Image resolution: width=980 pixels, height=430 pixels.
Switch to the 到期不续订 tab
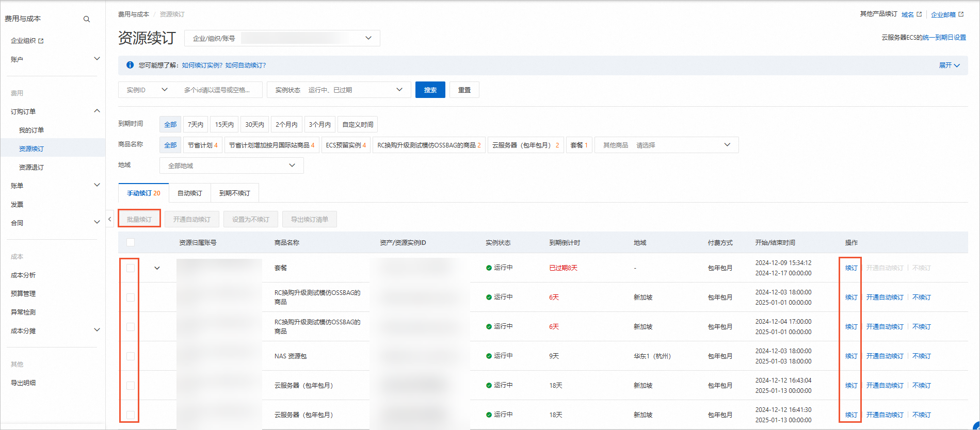click(x=234, y=193)
